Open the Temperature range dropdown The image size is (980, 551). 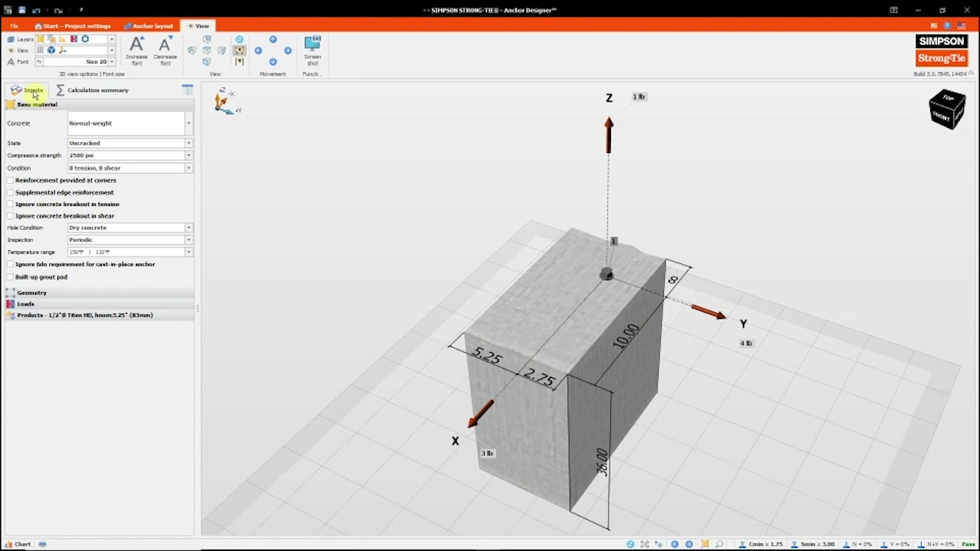pos(188,252)
